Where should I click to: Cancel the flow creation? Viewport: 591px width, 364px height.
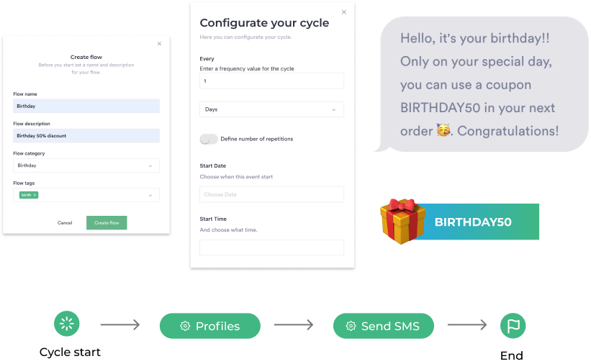tap(65, 223)
